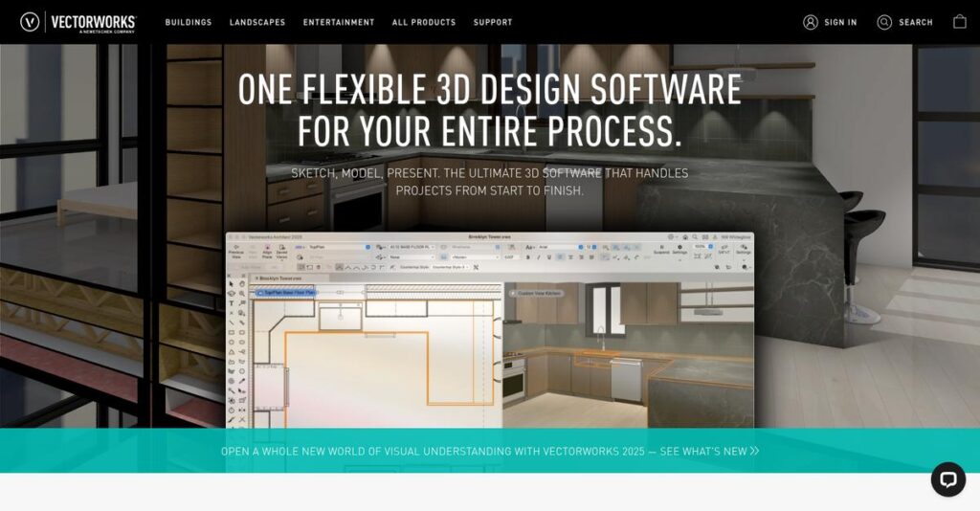Open the Entertainment menu
This screenshot has height=511, width=980.
pyautogui.click(x=339, y=22)
